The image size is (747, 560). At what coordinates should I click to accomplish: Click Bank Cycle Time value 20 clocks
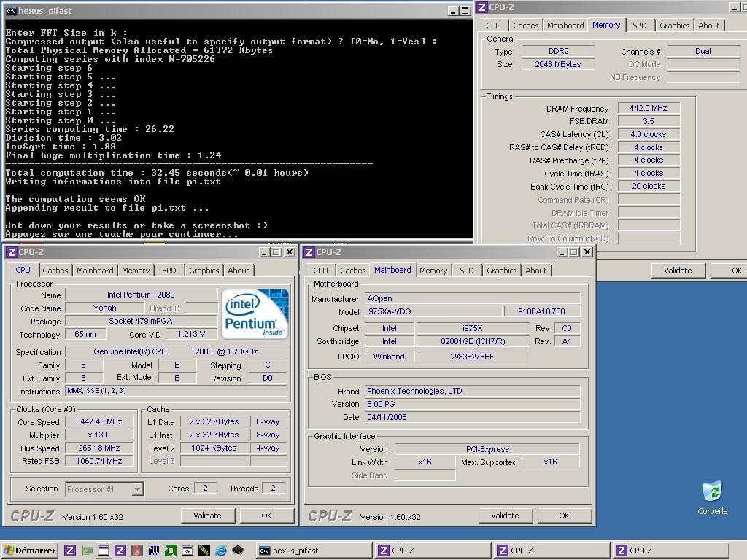649,186
